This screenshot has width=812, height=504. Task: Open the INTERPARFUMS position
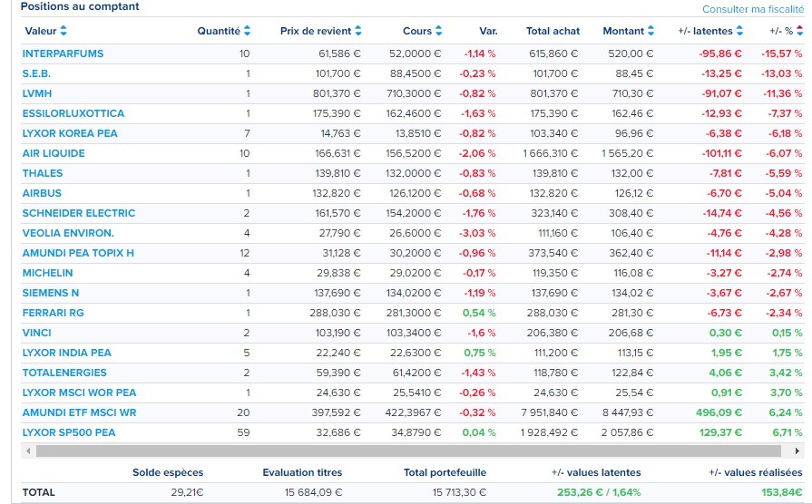(x=63, y=53)
